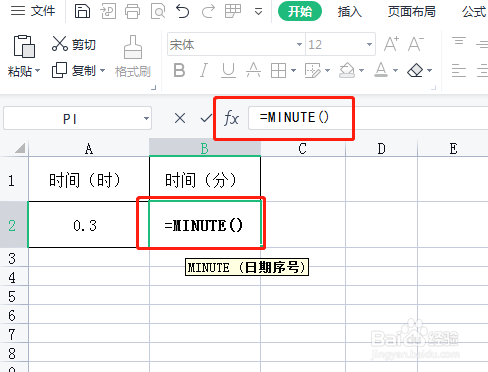Screen dimensions: 488x372
Task: Click the cell borders icon
Action: coord(278,71)
